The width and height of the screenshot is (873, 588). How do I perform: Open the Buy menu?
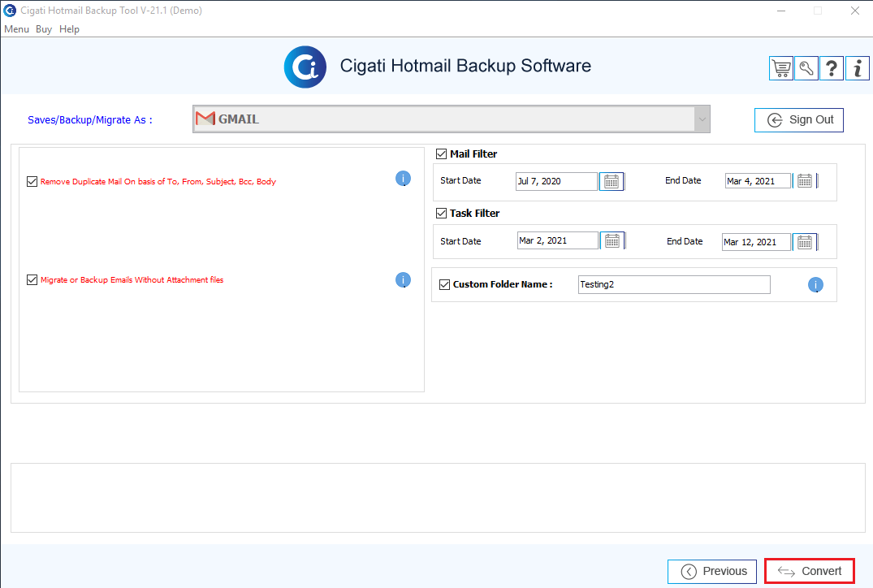click(44, 29)
